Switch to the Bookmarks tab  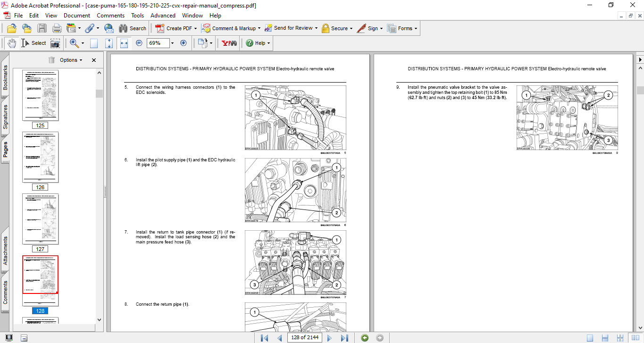5,78
